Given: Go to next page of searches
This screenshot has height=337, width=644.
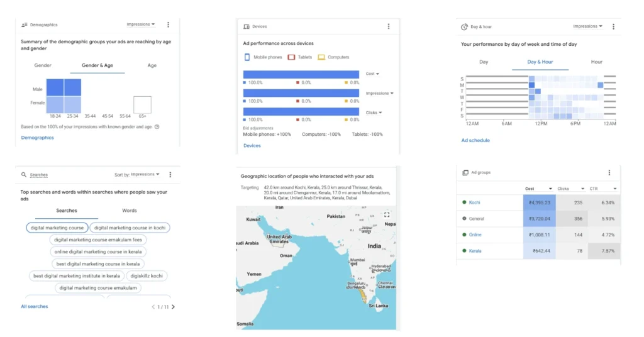Looking at the screenshot, I should tap(173, 307).
